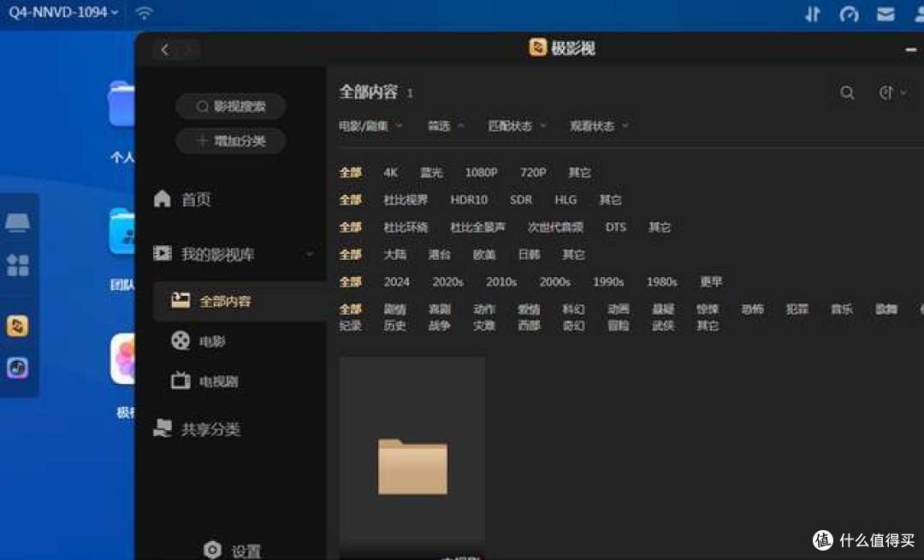Filter region by 欧美

484,255
